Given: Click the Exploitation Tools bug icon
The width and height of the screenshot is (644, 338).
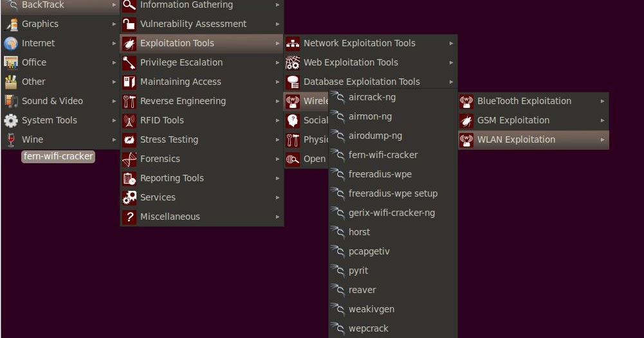Looking at the screenshot, I should [x=129, y=43].
